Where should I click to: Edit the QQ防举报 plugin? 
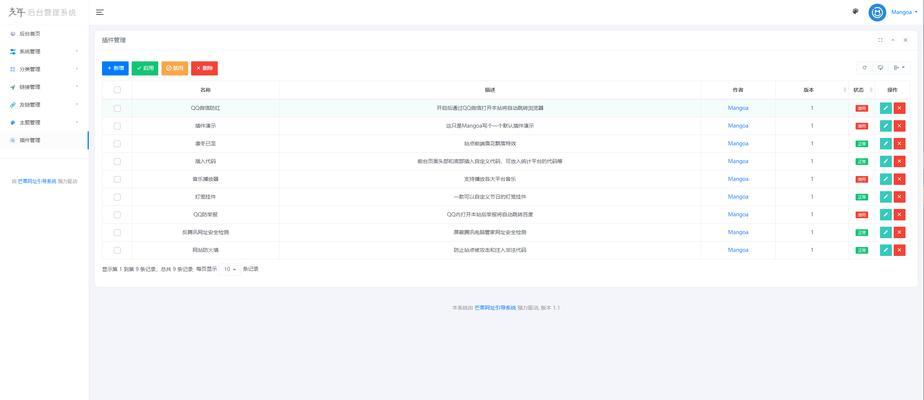coord(886,214)
